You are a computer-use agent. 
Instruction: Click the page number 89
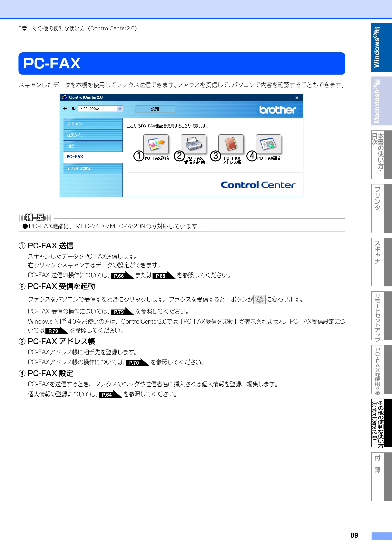[x=354, y=535]
